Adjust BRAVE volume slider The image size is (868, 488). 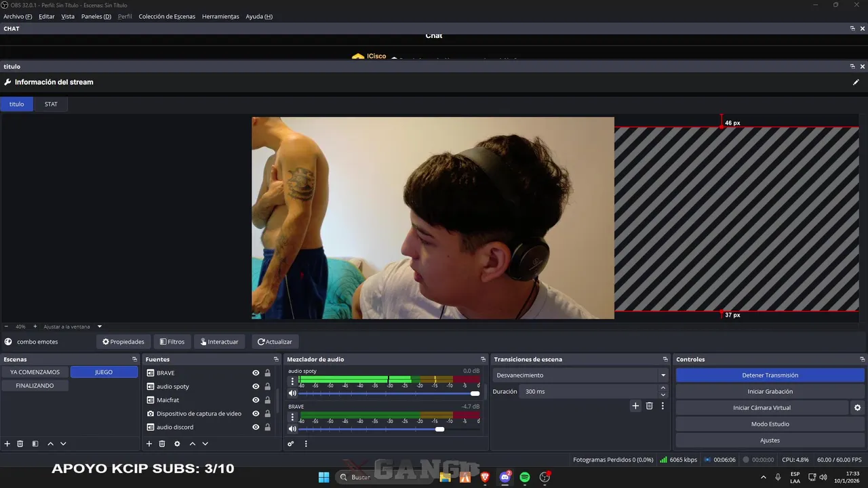(389, 428)
